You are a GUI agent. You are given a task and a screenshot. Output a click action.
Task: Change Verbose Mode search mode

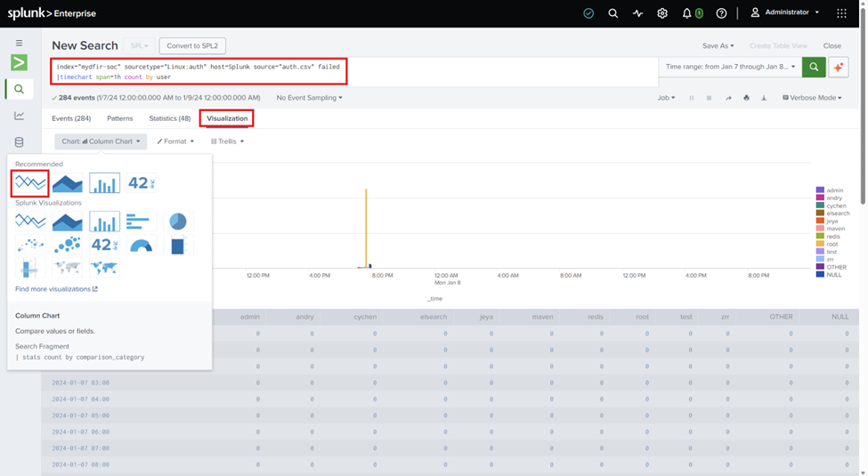coord(812,98)
